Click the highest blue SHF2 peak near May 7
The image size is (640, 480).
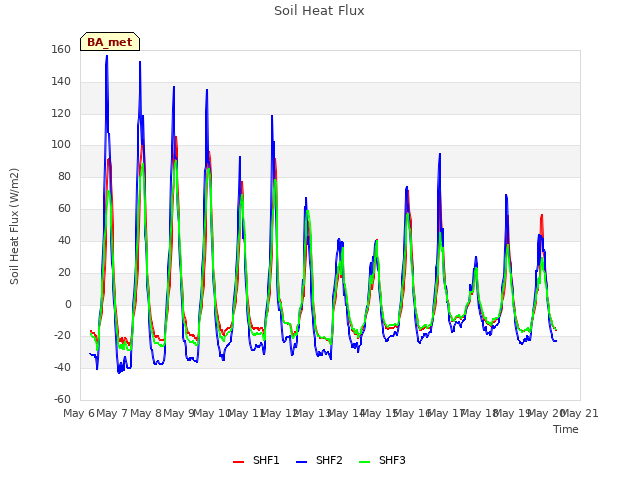click(x=107, y=56)
